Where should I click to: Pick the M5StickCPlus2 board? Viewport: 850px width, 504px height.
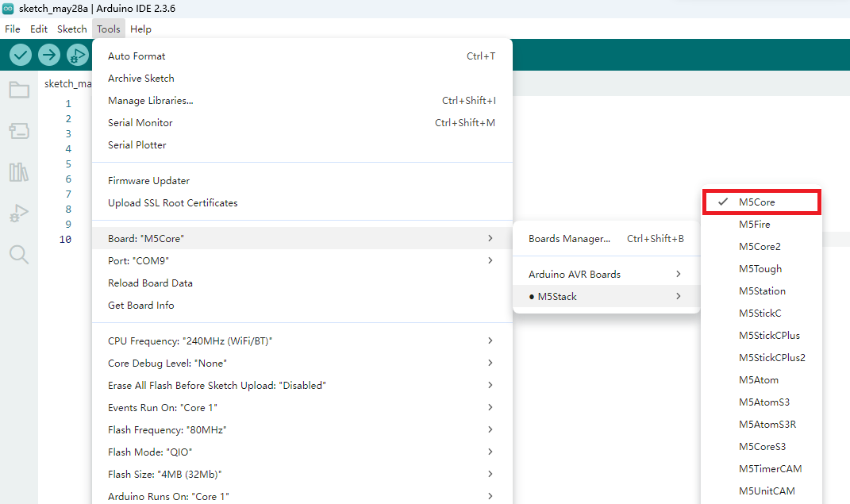click(762, 358)
